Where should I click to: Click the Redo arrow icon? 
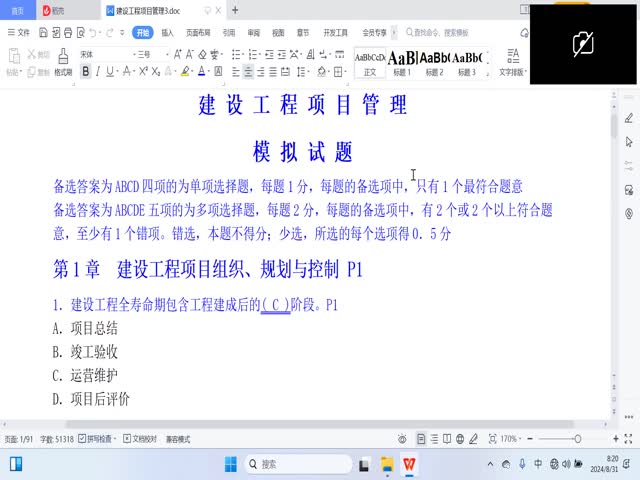109,33
